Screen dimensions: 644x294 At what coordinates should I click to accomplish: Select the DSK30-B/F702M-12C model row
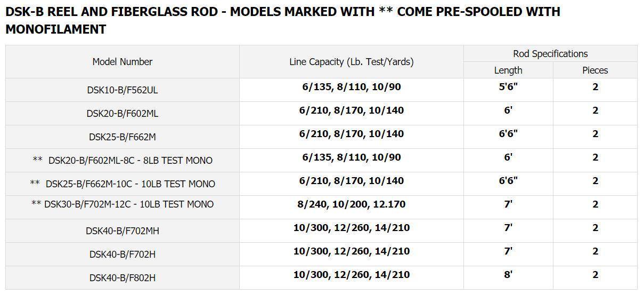click(x=122, y=204)
